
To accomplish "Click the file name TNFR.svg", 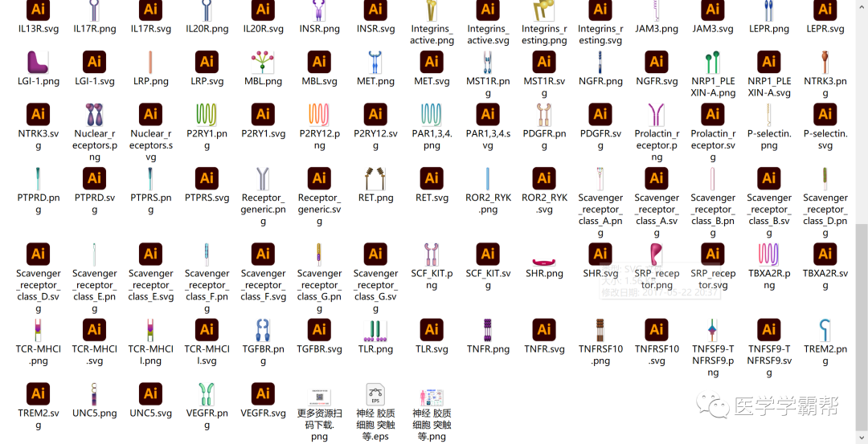I will (x=544, y=349).
